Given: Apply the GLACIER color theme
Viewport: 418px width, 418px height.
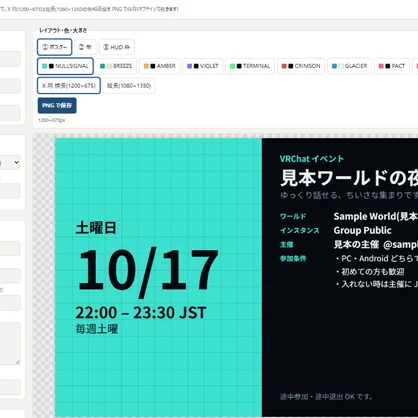Looking at the screenshot, I should point(349,66).
